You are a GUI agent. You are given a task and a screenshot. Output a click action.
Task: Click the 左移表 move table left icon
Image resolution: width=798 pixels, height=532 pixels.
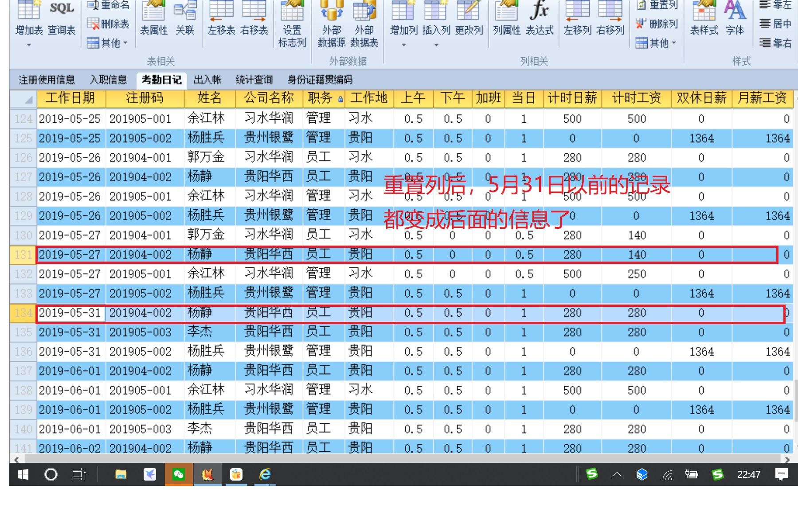221,18
